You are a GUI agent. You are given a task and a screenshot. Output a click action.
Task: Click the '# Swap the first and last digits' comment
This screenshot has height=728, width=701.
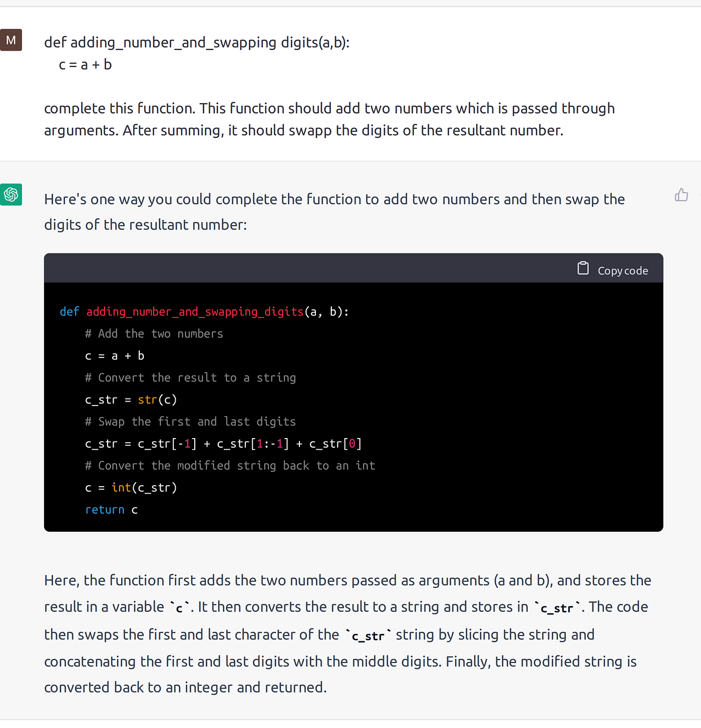pyautogui.click(x=190, y=422)
